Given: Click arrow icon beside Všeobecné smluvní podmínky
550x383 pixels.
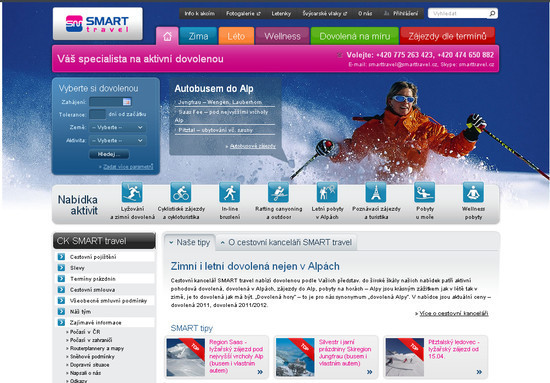Looking at the screenshot, I should pyautogui.click(x=61, y=301).
